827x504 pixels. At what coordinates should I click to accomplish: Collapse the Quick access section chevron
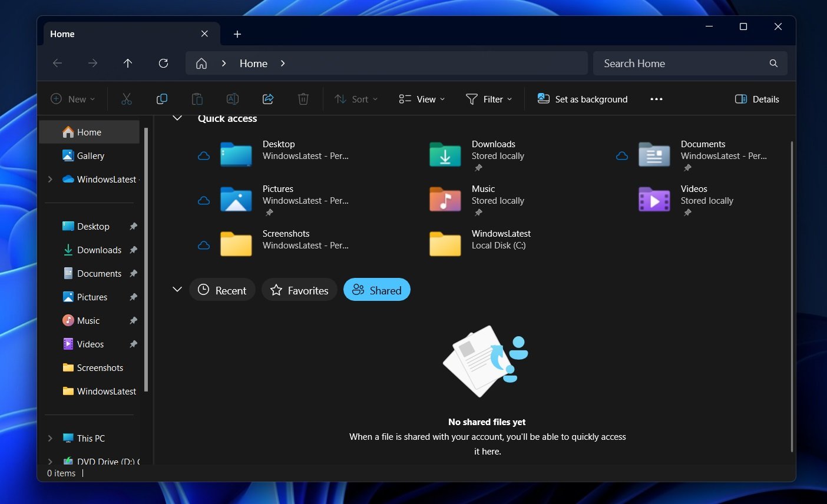click(x=177, y=118)
